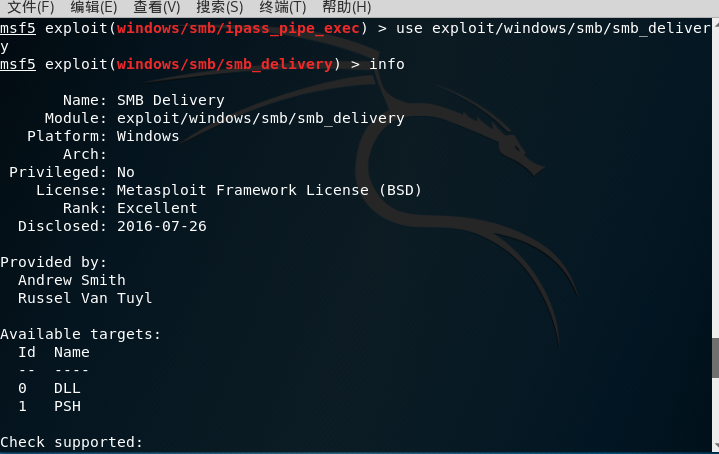Click the DLL target entry

pyautogui.click(x=67, y=388)
